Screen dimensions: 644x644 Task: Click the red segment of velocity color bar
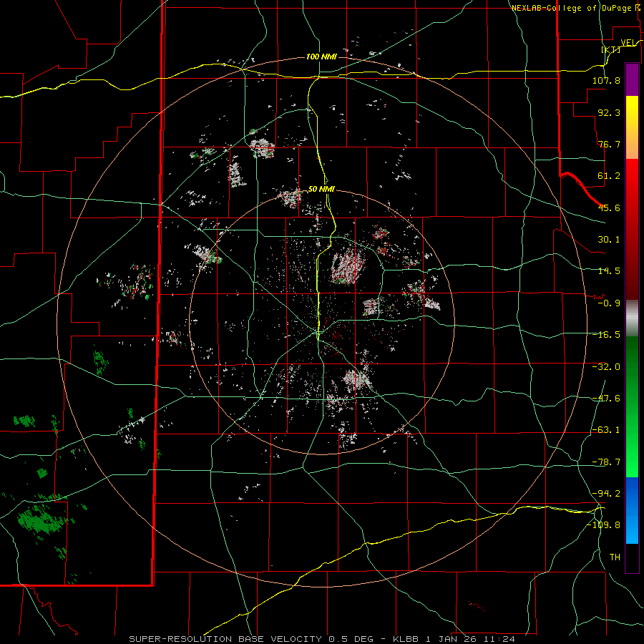[632, 229]
